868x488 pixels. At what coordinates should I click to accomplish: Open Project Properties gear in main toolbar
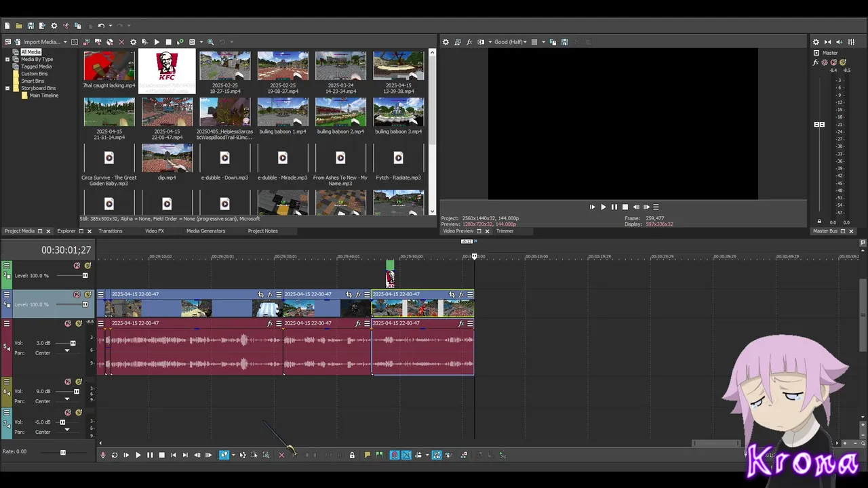point(54,26)
